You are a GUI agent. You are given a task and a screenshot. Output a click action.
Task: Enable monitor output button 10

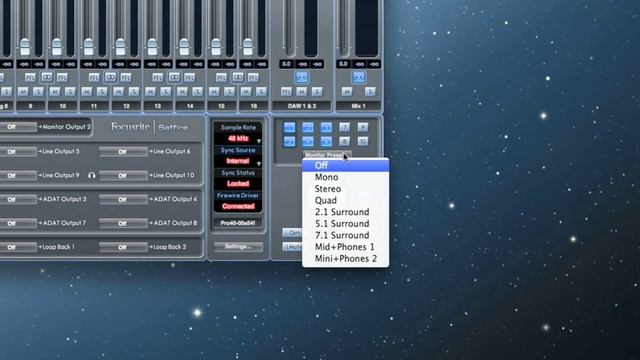point(362,141)
